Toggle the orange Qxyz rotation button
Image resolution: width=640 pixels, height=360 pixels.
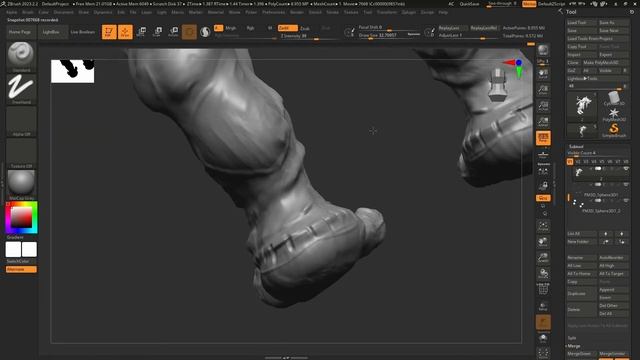pos(543,198)
